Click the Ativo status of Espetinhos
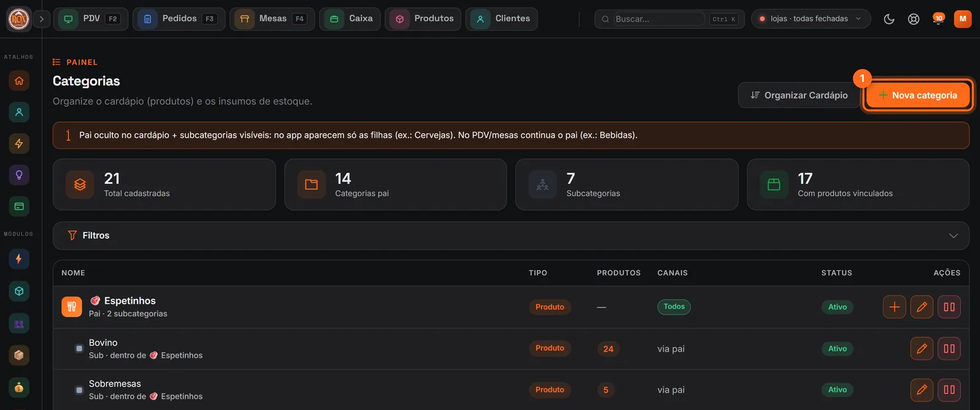Image resolution: width=980 pixels, height=410 pixels. 837,307
